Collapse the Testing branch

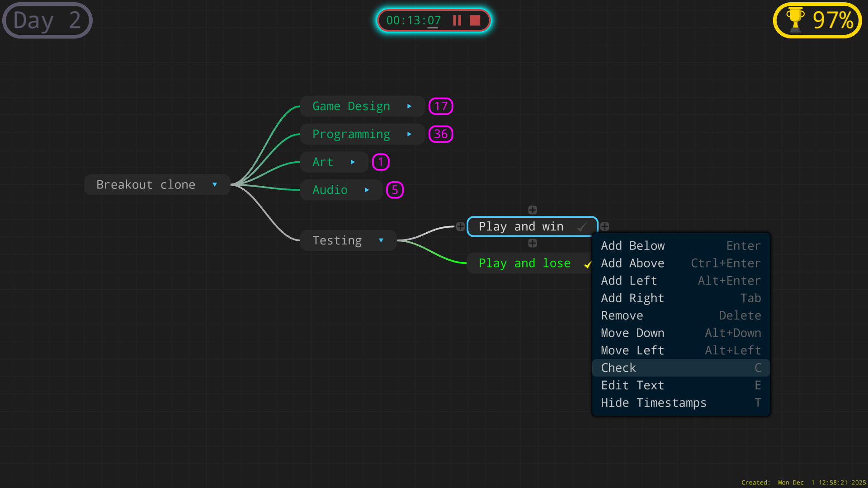[381, 240]
